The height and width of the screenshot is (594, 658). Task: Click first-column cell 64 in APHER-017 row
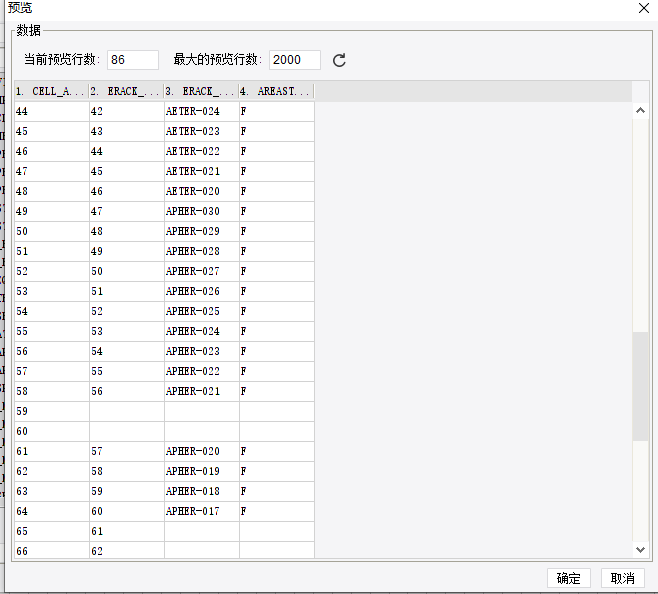[x=52, y=511]
